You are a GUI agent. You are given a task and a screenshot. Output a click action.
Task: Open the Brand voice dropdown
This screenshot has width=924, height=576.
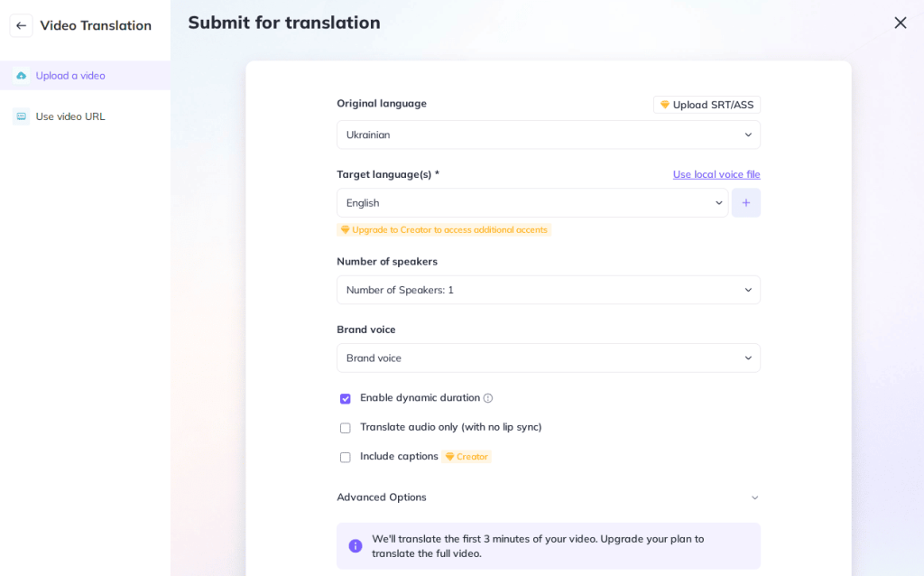(x=548, y=358)
